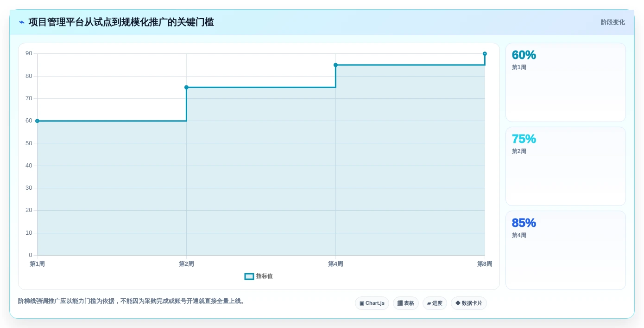The image size is (644, 328).
Task: Click the 第4周 x-axis label
Action: pyautogui.click(x=335, y=264)
